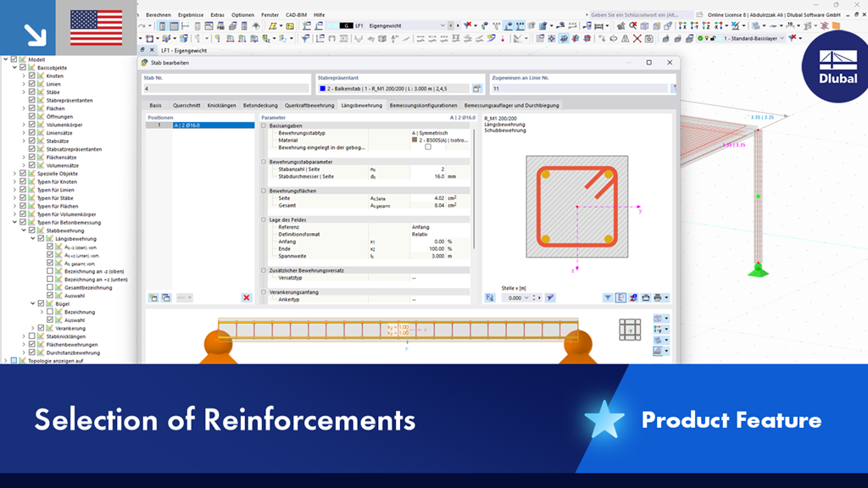Switch to the Querschnitt tab
Image resolution: width=868 pixels, height=488 pixels.
point(186,105)
